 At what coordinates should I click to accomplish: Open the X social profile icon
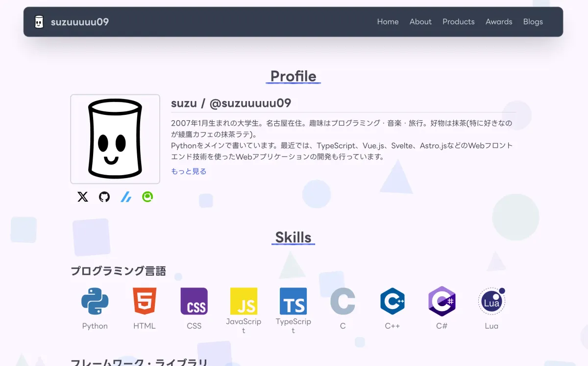pos(82,197)
